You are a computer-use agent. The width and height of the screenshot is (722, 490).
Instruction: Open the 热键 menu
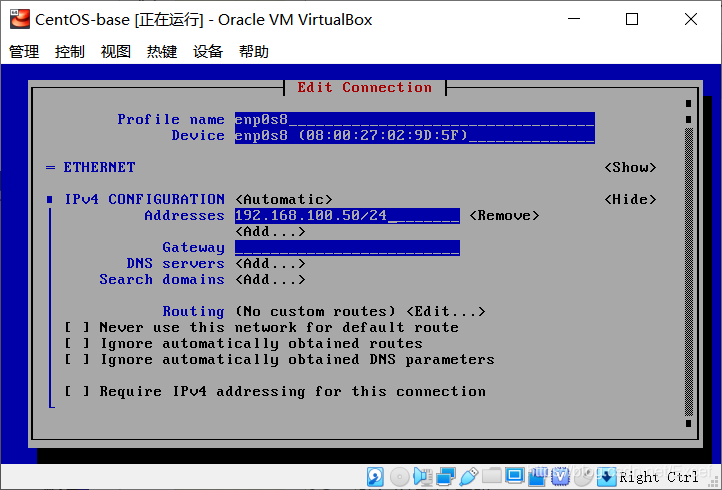pyautogui.click(x=162, y=52)
